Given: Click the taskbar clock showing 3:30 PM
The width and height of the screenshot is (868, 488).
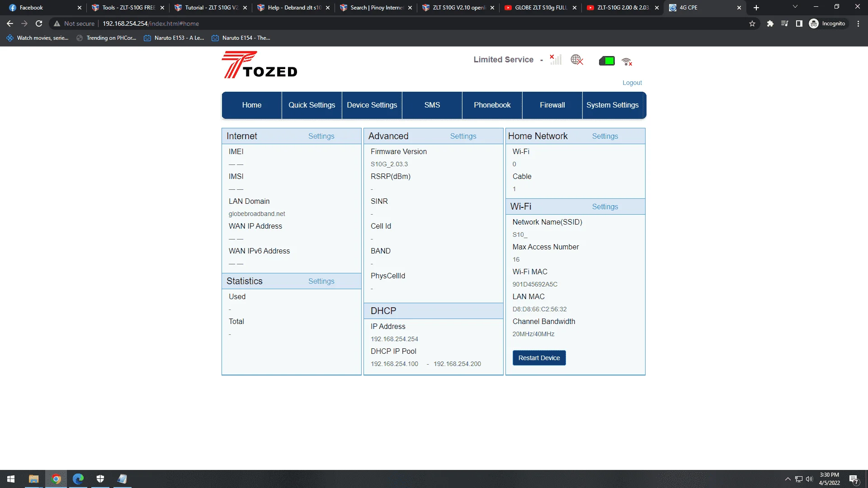Looking at the screenshot, I should (829, 479).
